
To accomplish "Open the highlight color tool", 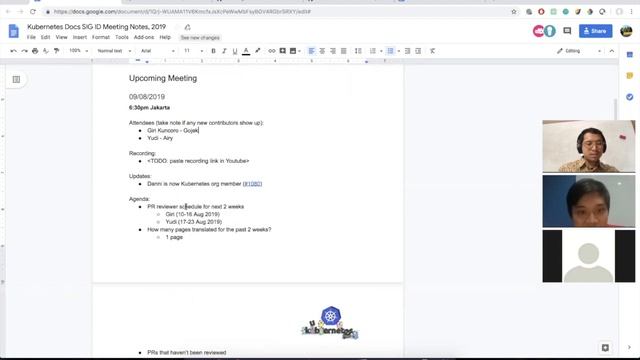I will click(258, 51).
